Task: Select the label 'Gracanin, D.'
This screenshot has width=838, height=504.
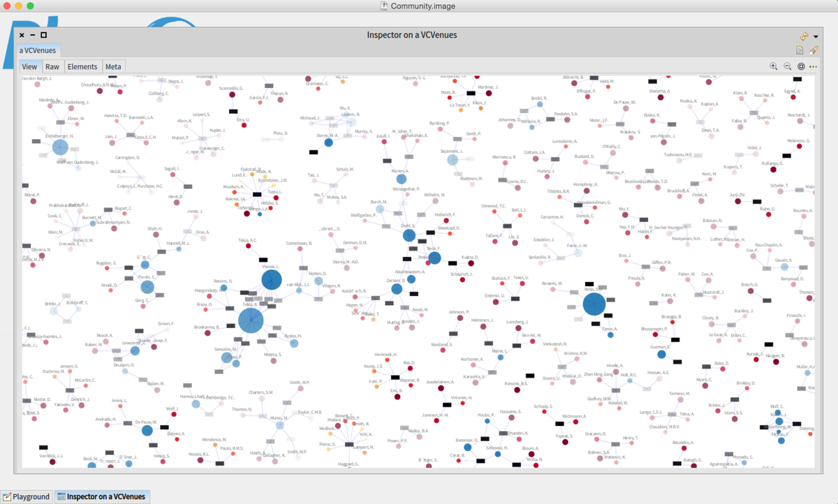Action: point(596,433)
